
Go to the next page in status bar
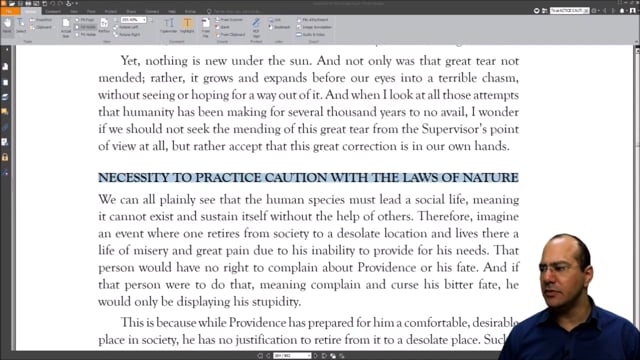tap(316, 356)
